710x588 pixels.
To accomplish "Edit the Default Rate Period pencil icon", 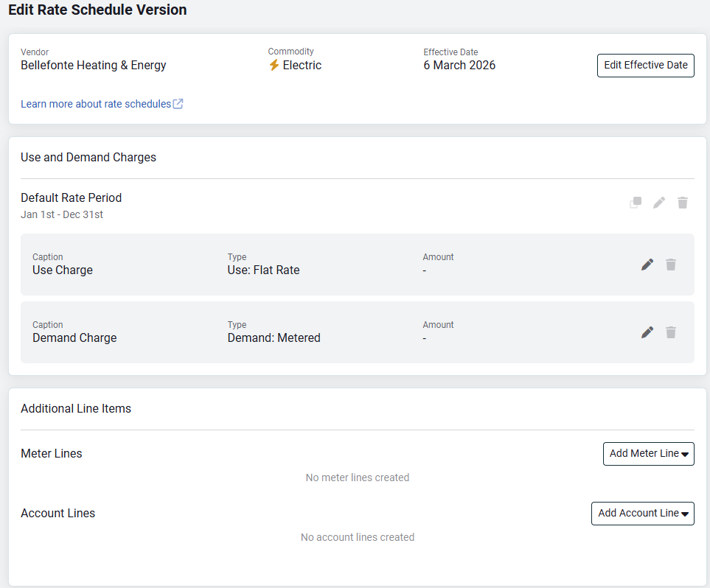I will pos(659,203).
